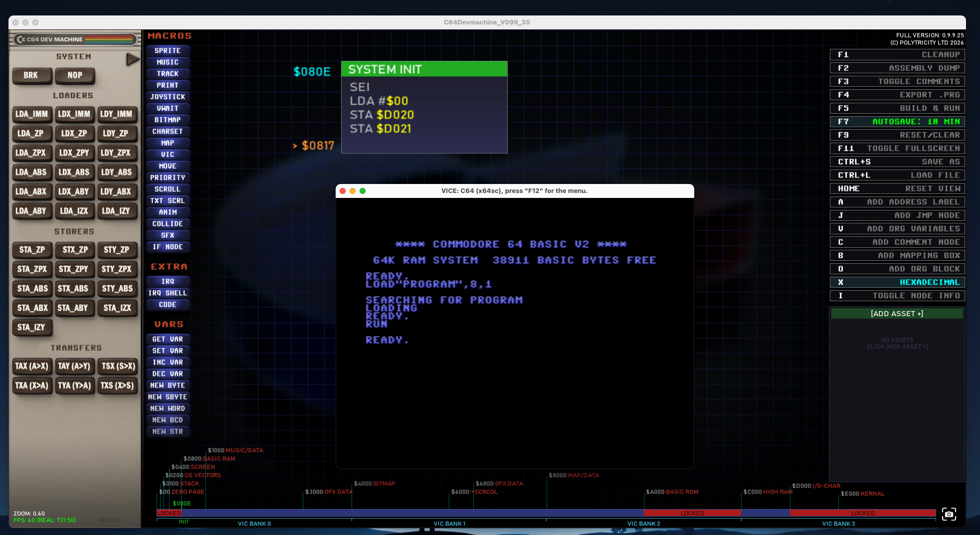Click Add Mapping Box (B)
This screenshot has height=535, width=980.
(x=897, y=256)
